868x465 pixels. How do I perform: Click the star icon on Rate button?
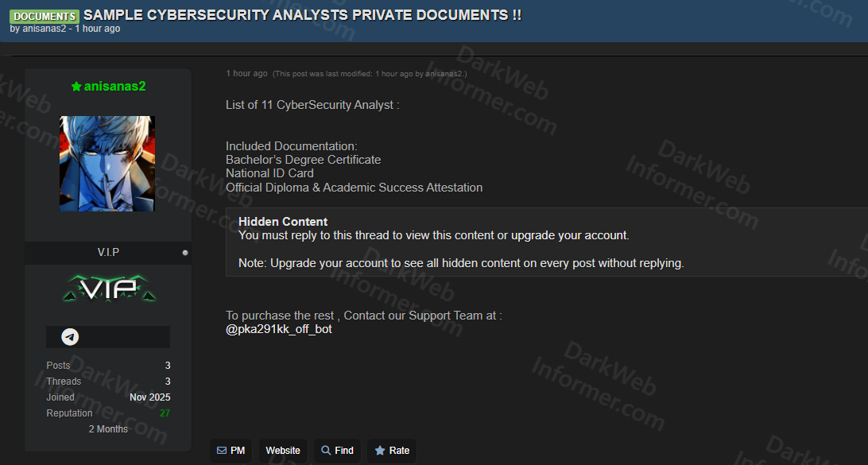coord(380,451)
